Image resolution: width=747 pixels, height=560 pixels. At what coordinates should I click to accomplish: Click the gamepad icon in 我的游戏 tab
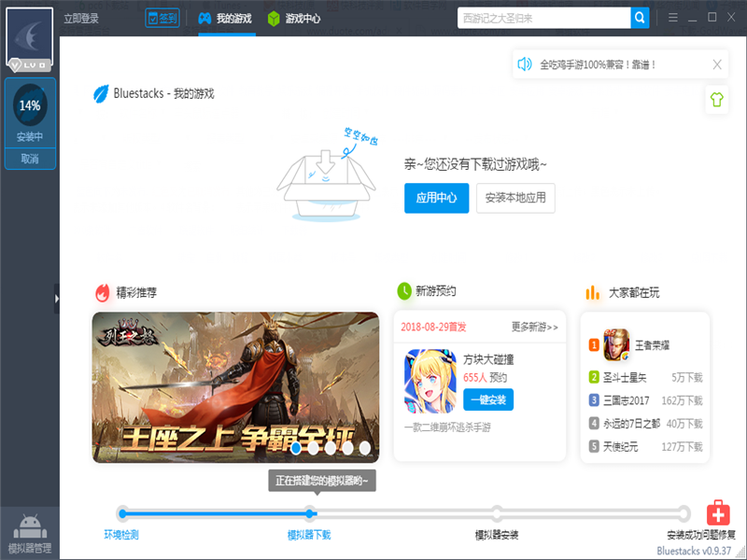204,19
